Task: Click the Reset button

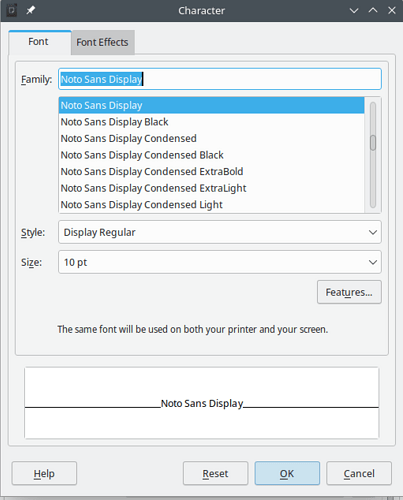Action: [x=215, y=473]
